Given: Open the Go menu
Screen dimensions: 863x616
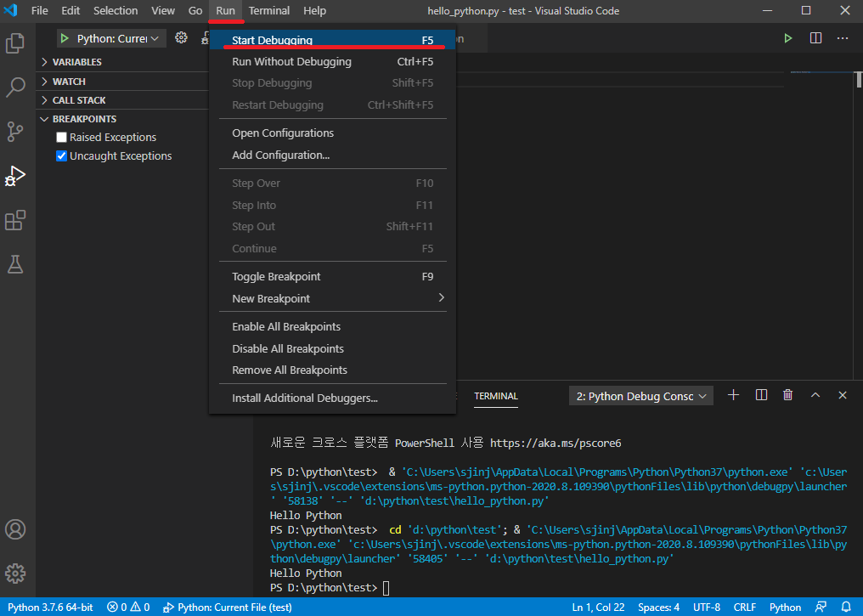Looking at the screenshot, I should pyautogui.click(x=195, y=10).
